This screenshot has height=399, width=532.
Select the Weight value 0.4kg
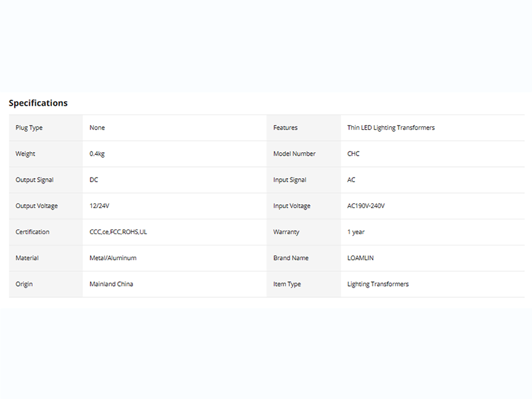[x=97, y=154]
